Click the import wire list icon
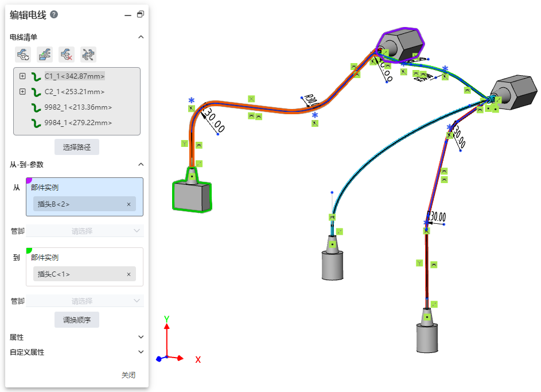The image size is (541, 392). [45, 55]
